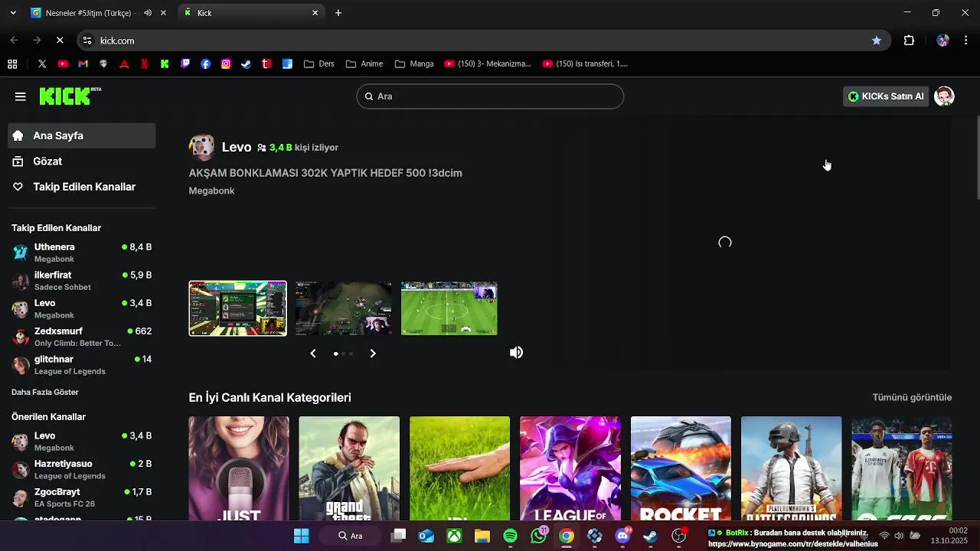Screen dimensions: 980x551
Task: Open Kick bookmark icon
Action: click(165, 64)
